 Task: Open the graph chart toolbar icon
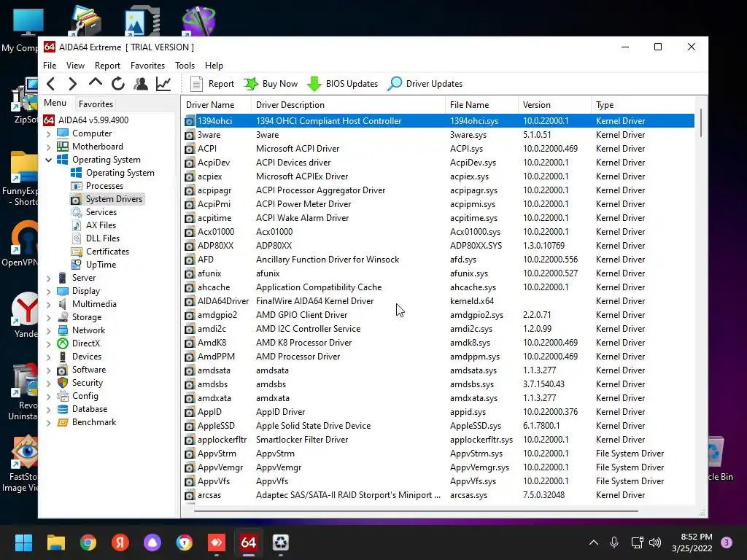tap(163, 84)
